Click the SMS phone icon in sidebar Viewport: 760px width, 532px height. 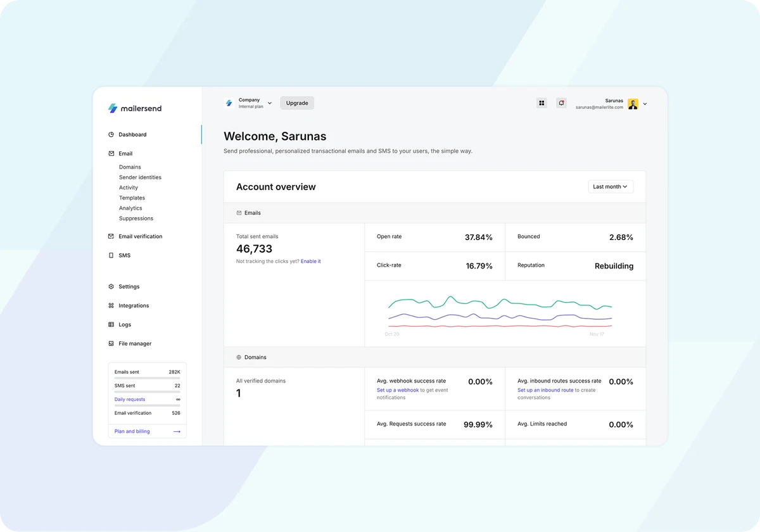[111, 255]
